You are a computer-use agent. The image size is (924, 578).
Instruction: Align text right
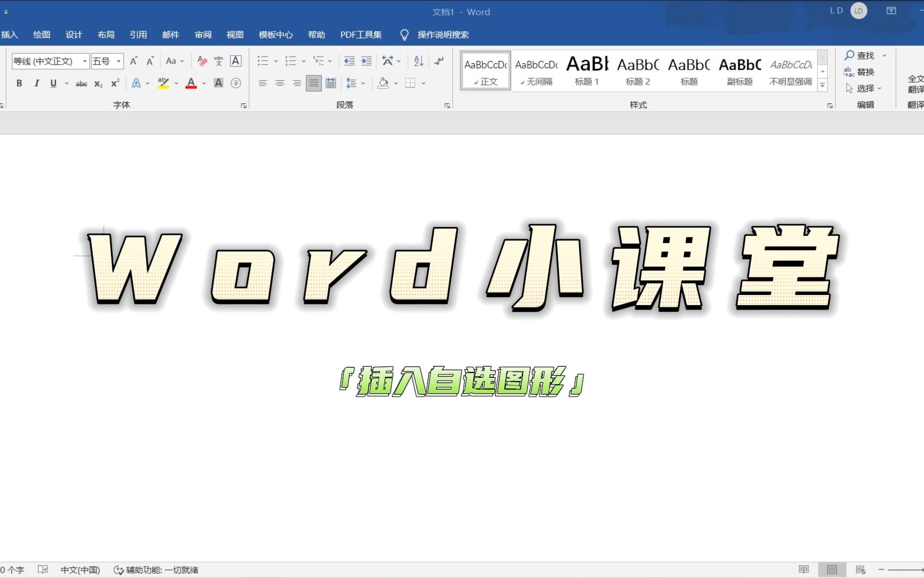[297, 83]
